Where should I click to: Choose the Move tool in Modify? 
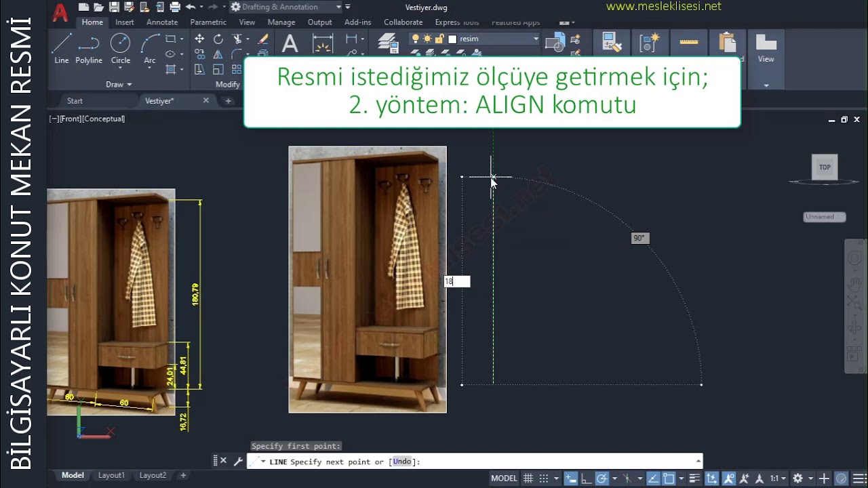[199, 39]
